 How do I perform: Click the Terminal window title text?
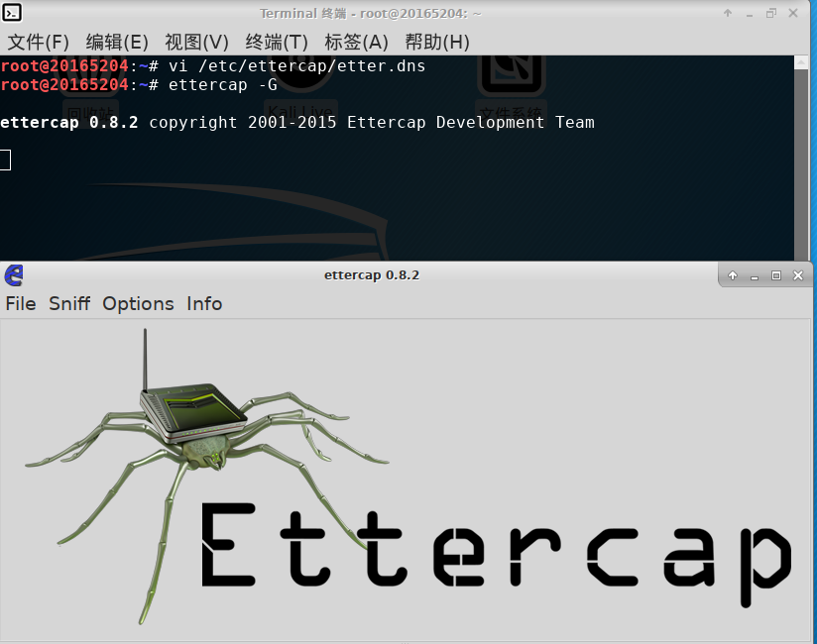coord(371,14)
